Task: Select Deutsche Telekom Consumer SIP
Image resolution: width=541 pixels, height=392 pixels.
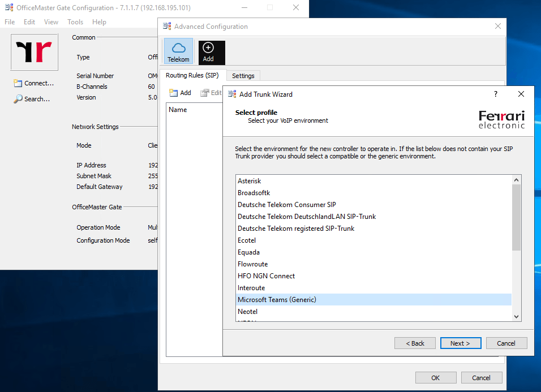Action: click(x=374, y=204)
